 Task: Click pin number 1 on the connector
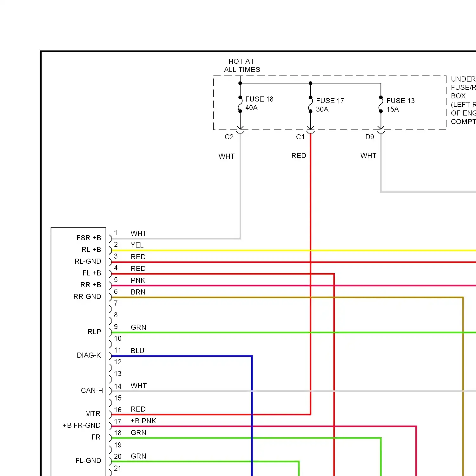coord(116,233)
